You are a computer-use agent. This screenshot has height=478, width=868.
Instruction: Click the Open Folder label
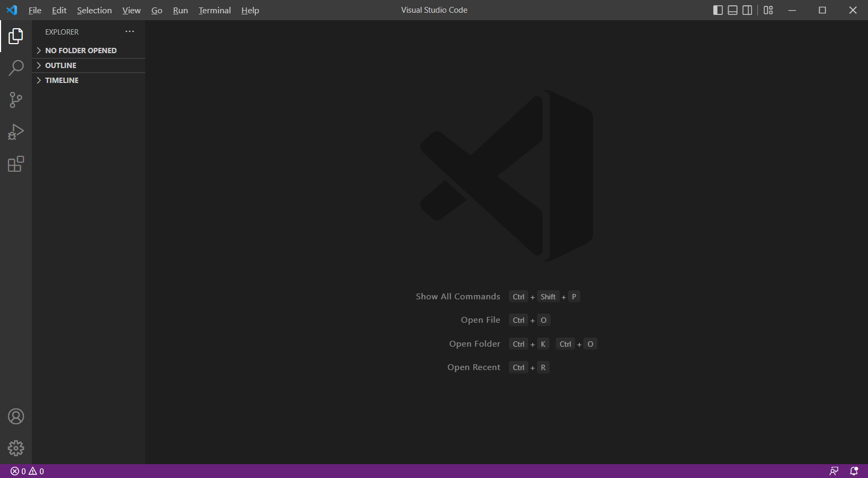pos(475,344)
